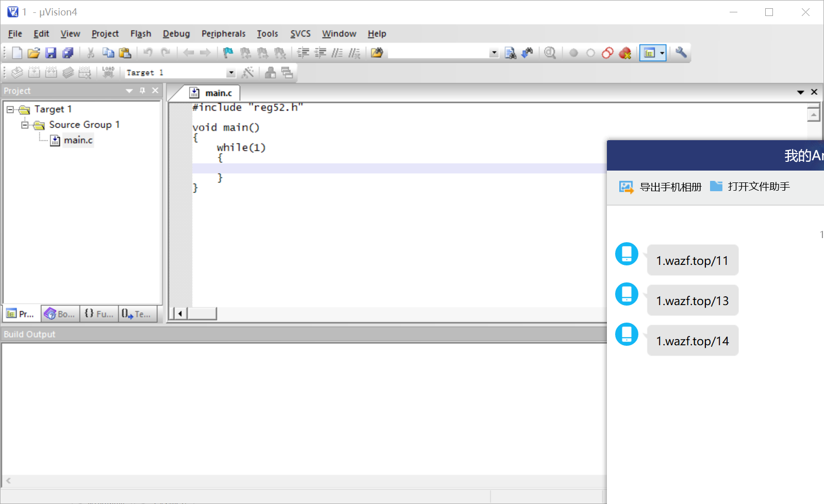Open File Extensions, Books and Environment icon

[x=270, y=72]
